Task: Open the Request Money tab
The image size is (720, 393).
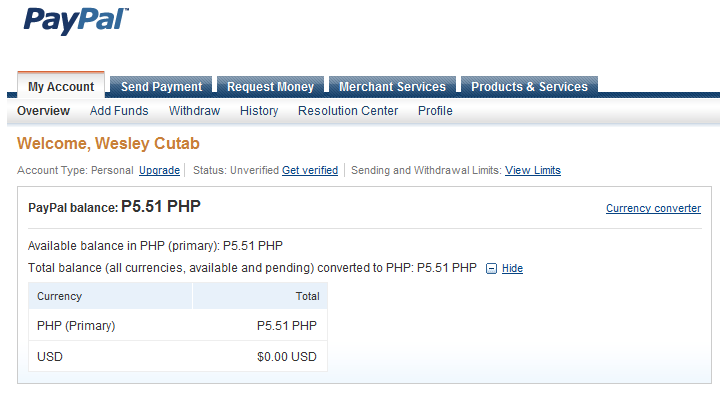Action: click(x=270, y=86)
